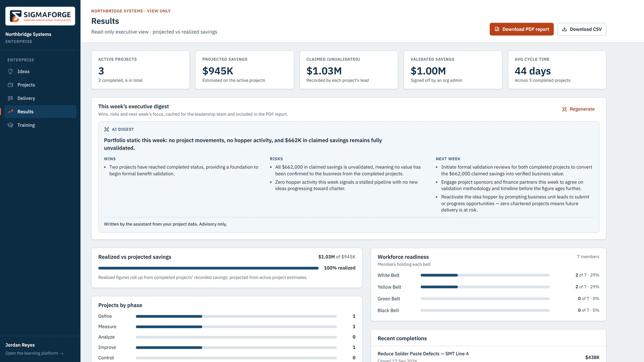Click the realized vs projected savings progress bar
The height and width of the screenshot is (362, 644).
[x=208, y=268]
